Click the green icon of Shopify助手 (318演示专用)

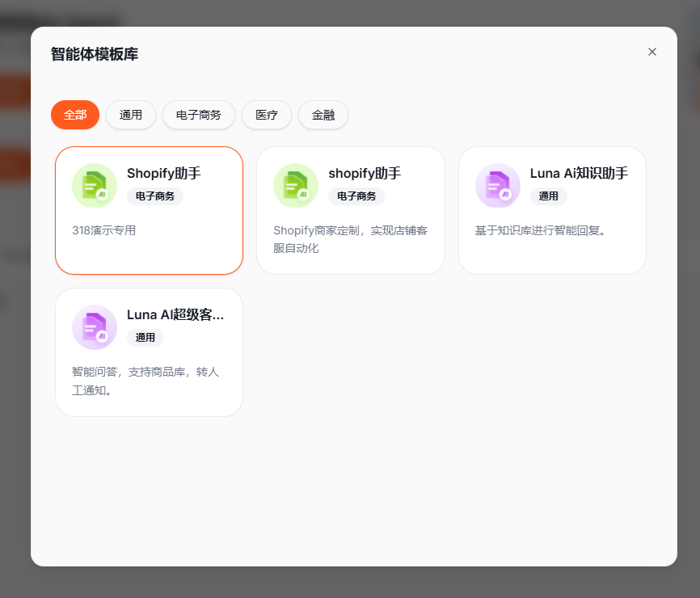click(95, 186)
